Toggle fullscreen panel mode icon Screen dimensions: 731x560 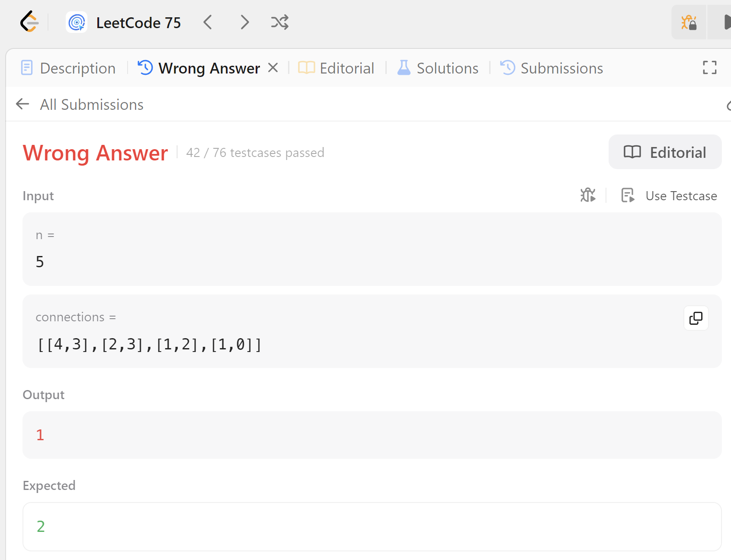pyautogui.click(x=709, y=67)
